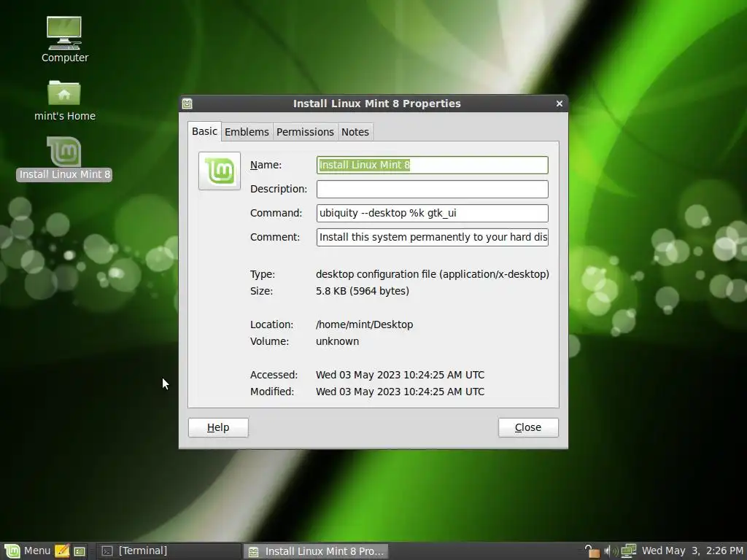747x560 pixels.
Task: Open the volume speaker tray icon
Action: (x=611, y=551)
